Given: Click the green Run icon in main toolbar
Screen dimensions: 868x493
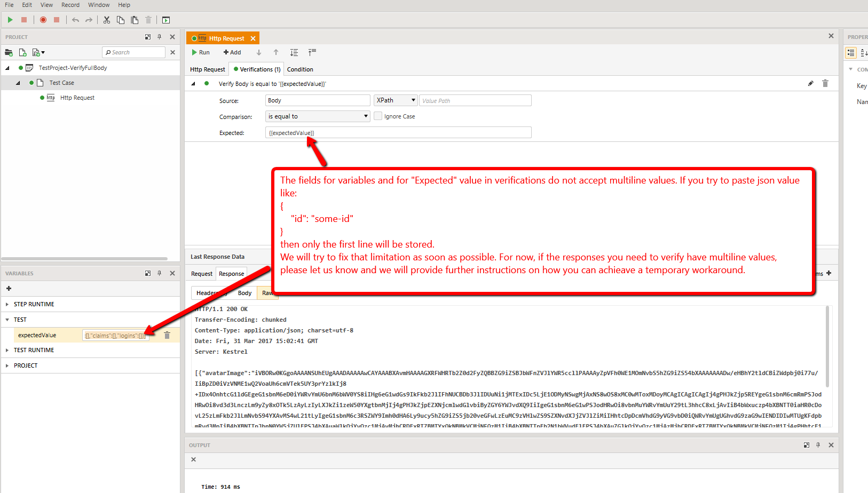Looking at the screenshot, I should [10, 20].
